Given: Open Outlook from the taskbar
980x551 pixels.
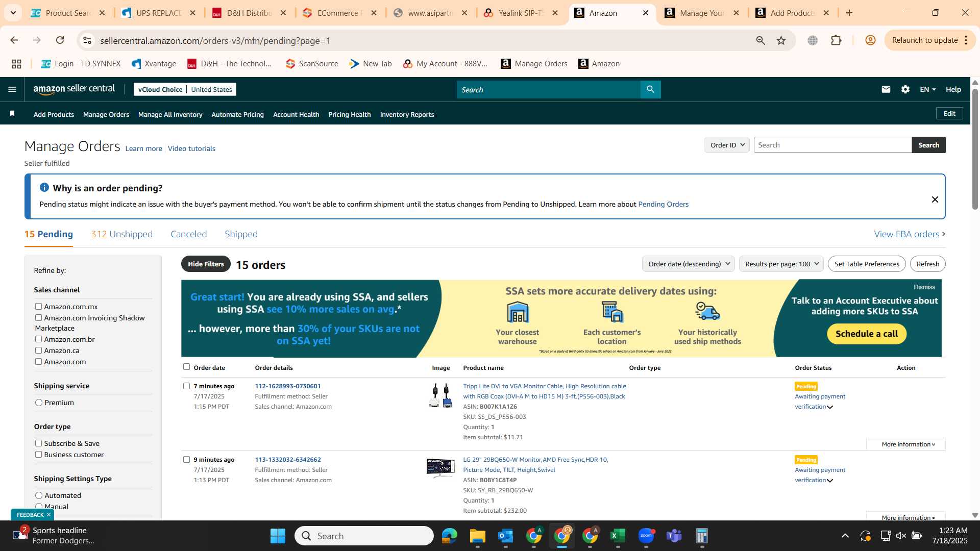Looking at the screenshot, I should point(506,536).
